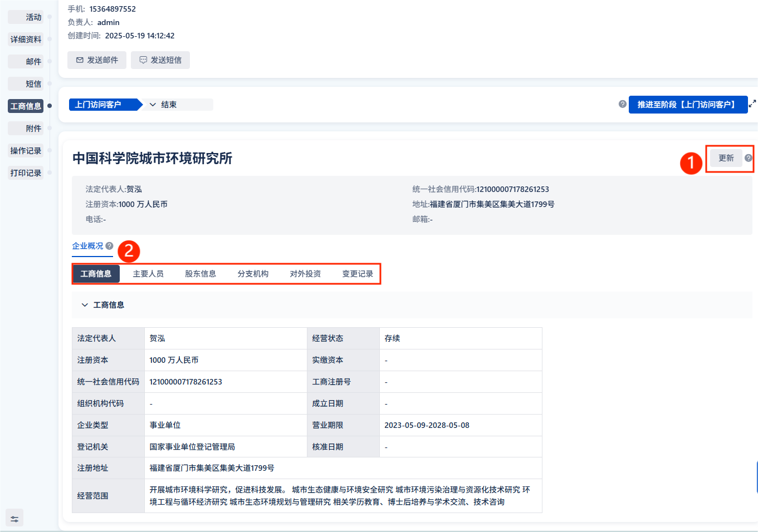Click the company title 中国科学院城市环境研究所
Screen dimensions: 758x532
point(152,158)
